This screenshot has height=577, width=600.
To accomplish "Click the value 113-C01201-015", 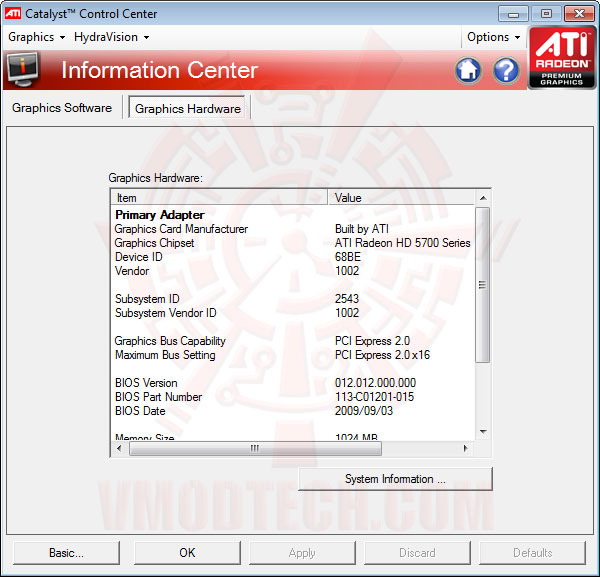I will click(374, 397).
